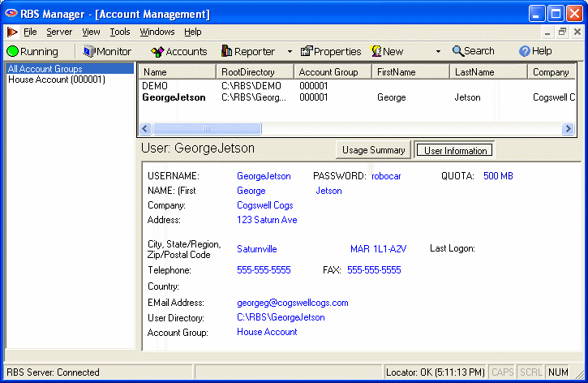Create a New account
This screenshot has height=383, width=588.
click(x=387, y=51)
